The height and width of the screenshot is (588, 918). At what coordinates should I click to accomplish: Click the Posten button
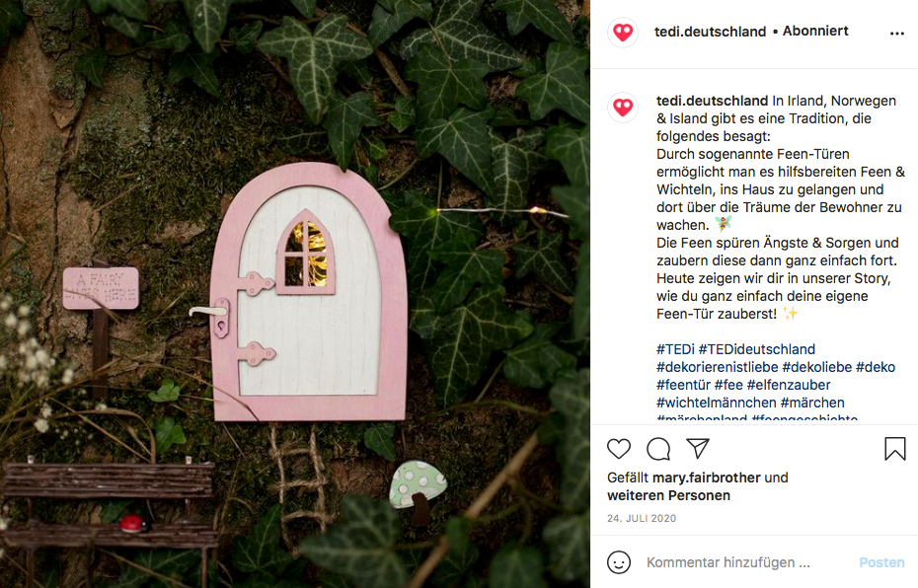(x=881, y=562)
